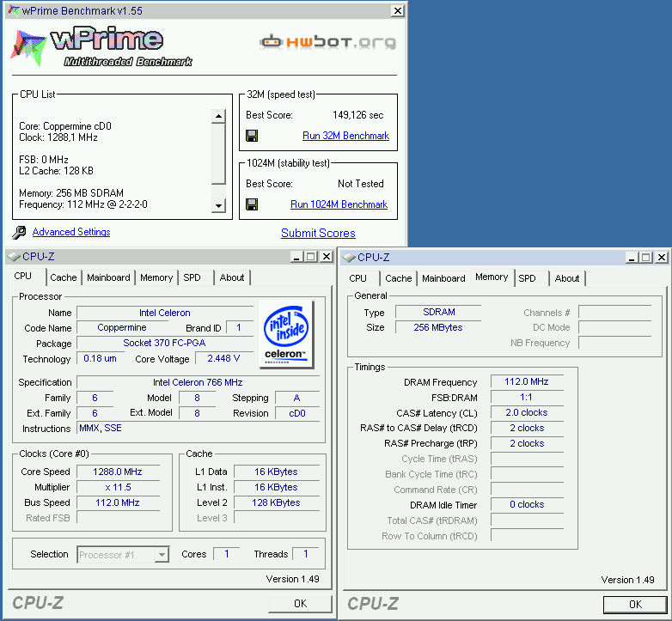Click Level 2 cache value 128 KBytes

click(277, 502)
